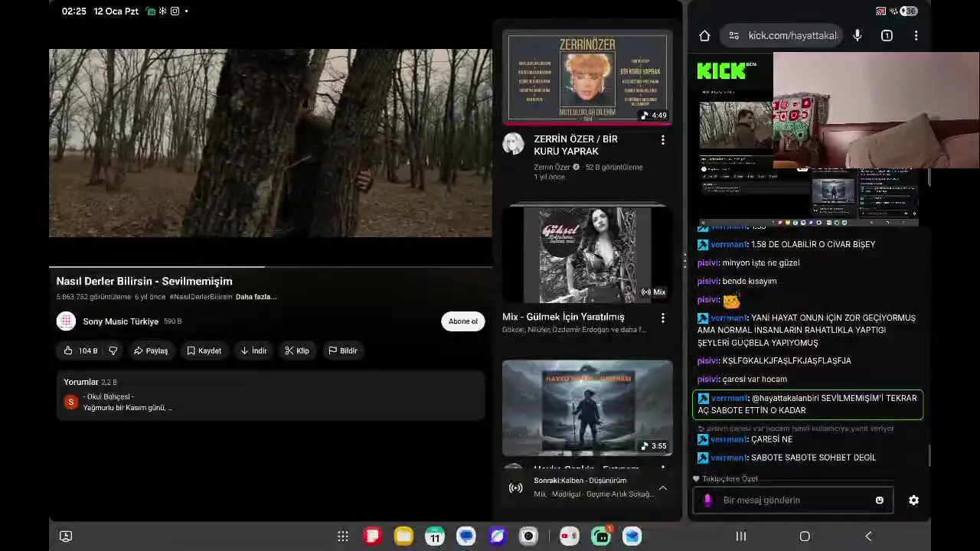Viewport: 980px width, 551px height.
Task: Report the video with Bildir
Action: click(343, 350)
